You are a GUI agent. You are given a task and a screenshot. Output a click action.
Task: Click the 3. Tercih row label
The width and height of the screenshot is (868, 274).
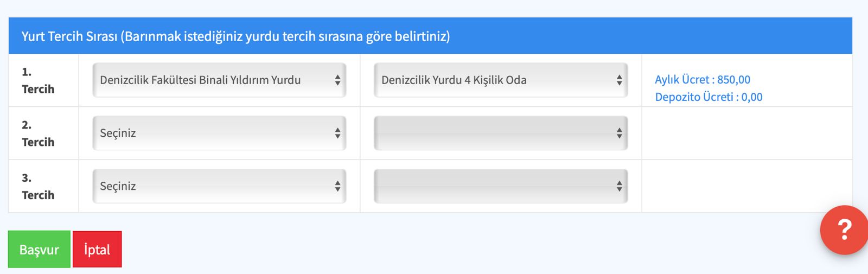pos(38,187)
